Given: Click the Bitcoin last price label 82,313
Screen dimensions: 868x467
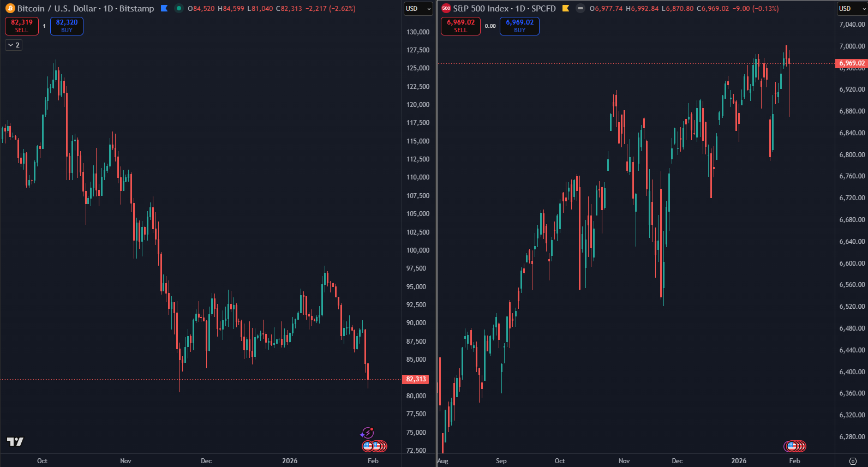Looking at the screenshot, I should [416, 379].
